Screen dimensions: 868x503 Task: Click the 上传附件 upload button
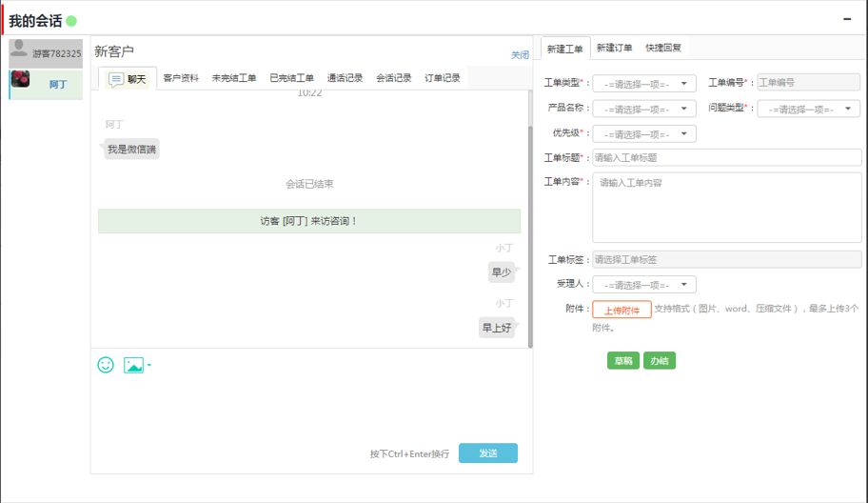pyautogui.click(x=621, y=310)
